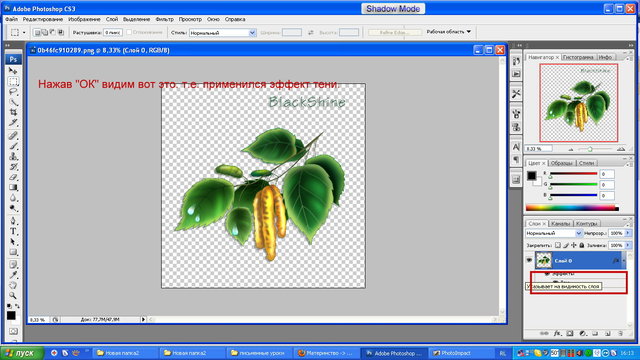Click the Слой 0 layer thumbnail
The height and width of the screenshot is (360, 640).
(543, 260)
